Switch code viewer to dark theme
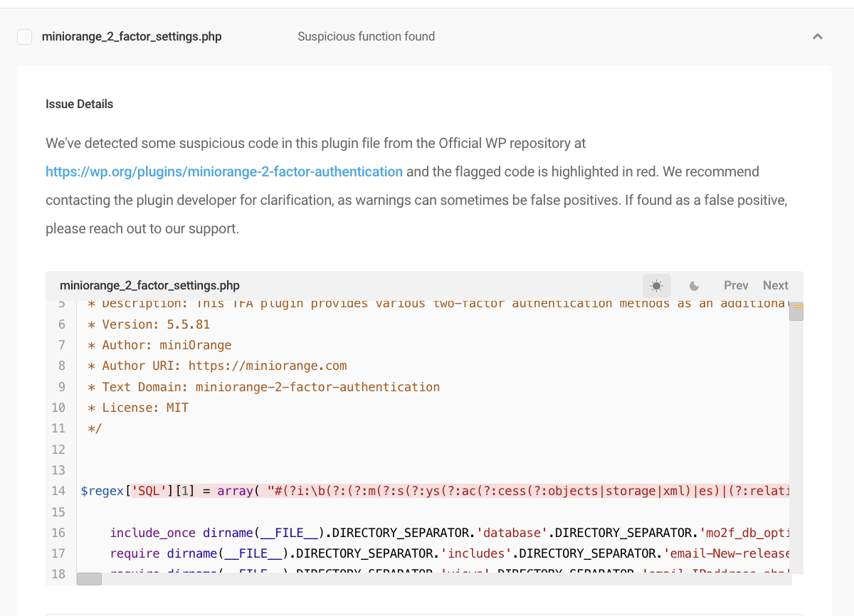The image size is (854, 616). click(x=694, y=285)
